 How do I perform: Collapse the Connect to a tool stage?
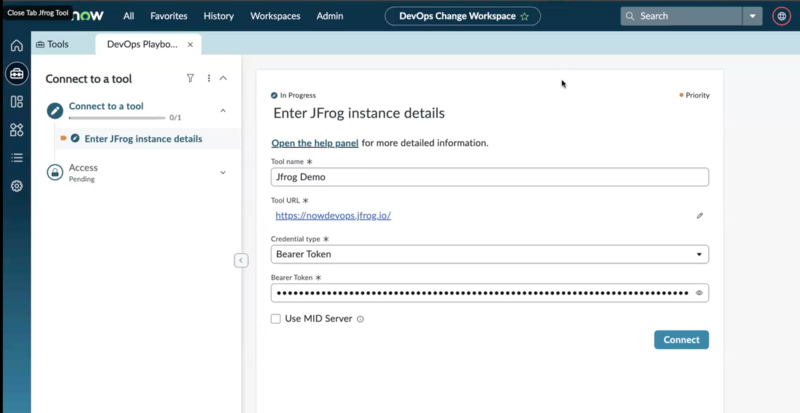coord(223,110)
